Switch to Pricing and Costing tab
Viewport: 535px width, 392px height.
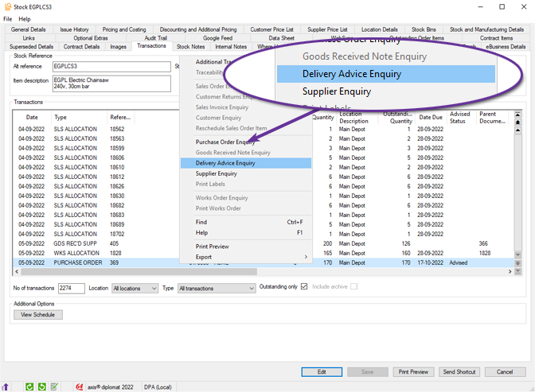pos(124,29)
